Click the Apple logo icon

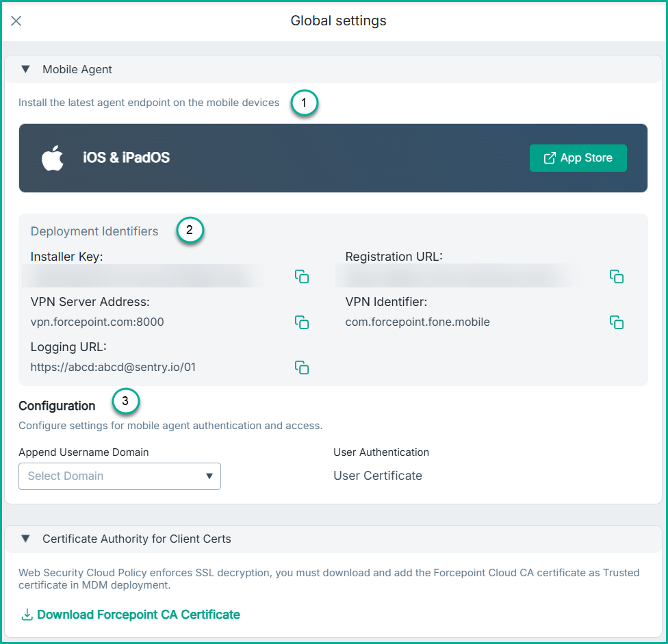coord(53,158)
